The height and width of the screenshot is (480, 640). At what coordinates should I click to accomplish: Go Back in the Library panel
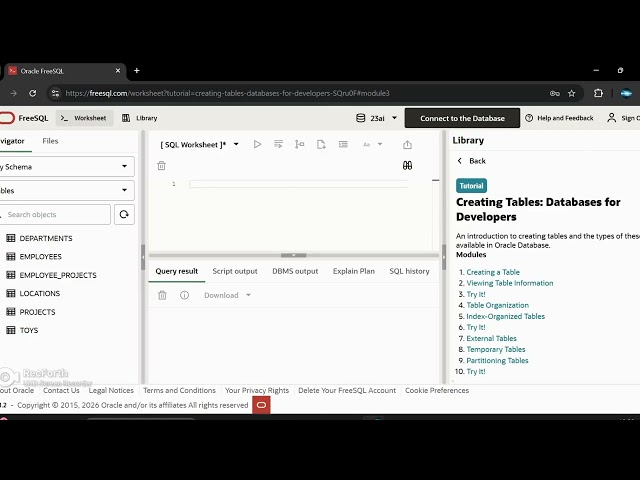tap(471, 161)
